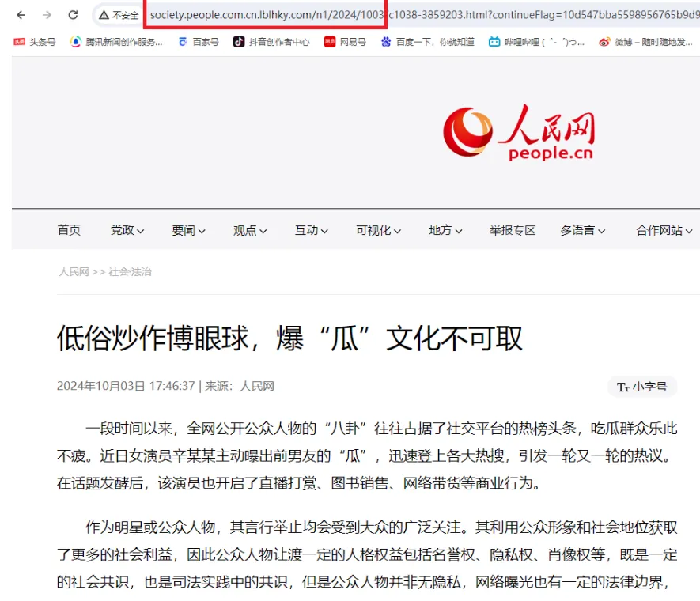Click the browser back arrow
The image size is (700, 601).
point(21,15)
